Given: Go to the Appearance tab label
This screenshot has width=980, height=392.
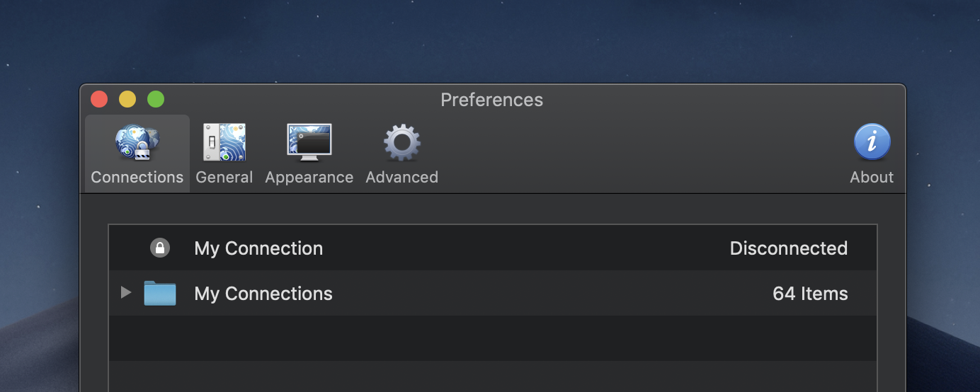Looking at the screenshot, I should [x=309, y=178].
